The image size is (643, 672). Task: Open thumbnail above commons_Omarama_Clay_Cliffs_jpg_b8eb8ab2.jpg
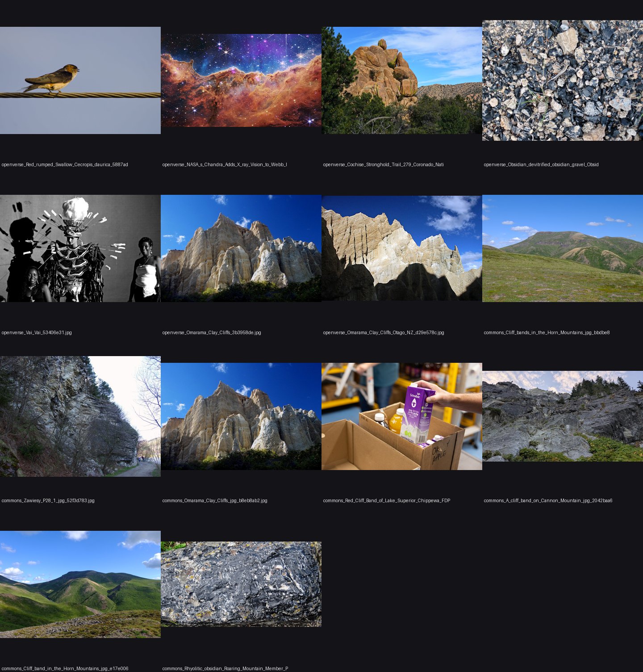pyautogui.click(x=241, y=416)
